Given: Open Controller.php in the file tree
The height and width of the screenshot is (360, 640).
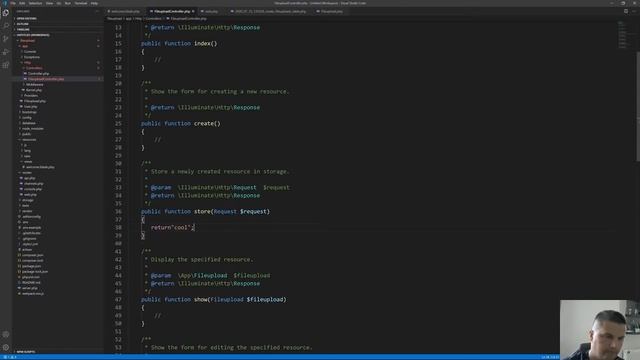Looking at the screenshot, I should (38, 73).
